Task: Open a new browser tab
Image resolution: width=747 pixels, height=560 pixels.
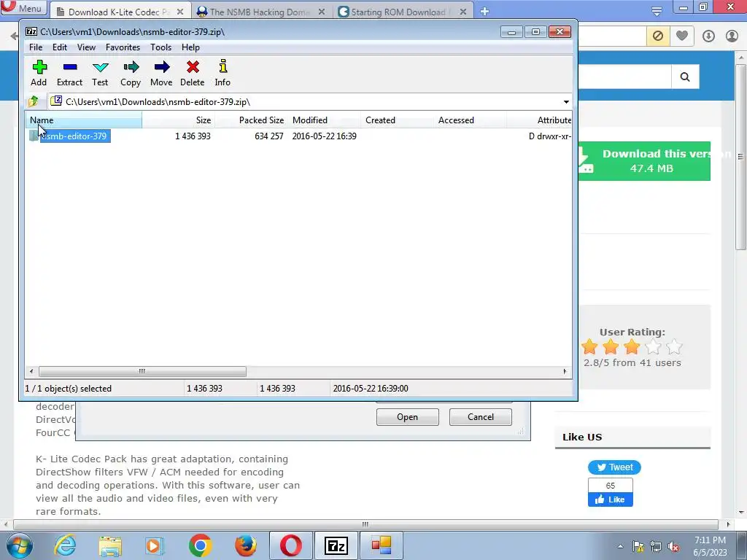Action: [x=484, y=12]
